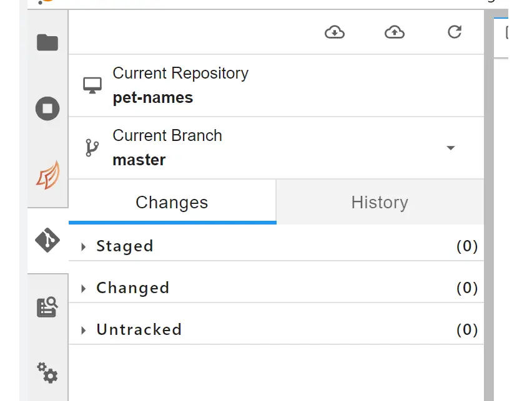The image size is (532, 401).
Task: Click the branch icon beside Current Branch
Action: [92, 147]
